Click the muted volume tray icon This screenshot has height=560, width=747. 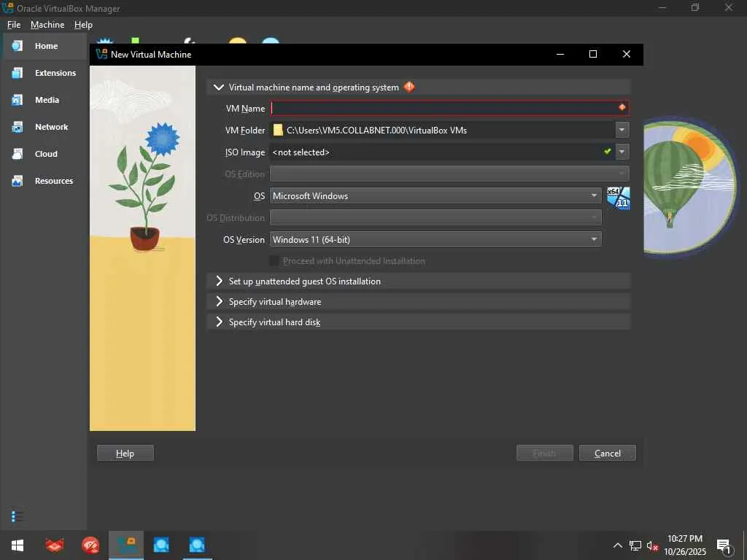coord(652,545)
